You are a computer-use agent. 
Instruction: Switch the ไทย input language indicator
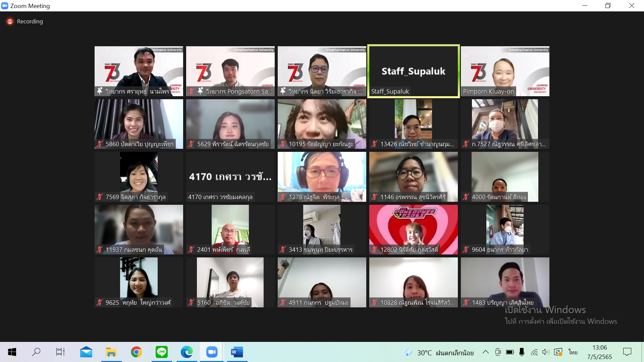[x=573, y=352]
